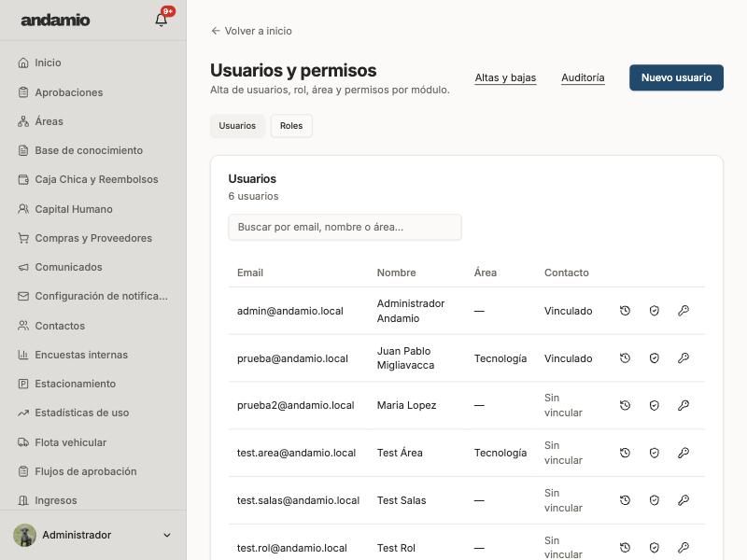View history for admin@andamio.local

click(x=625, y=311)
